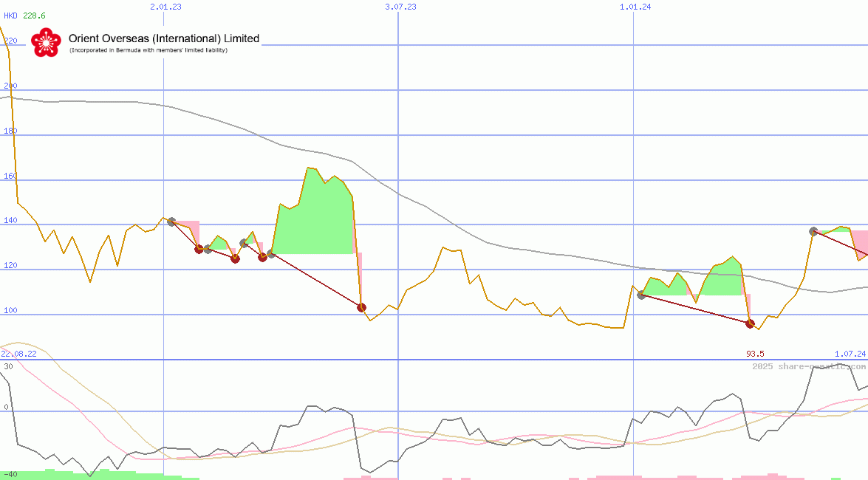Click the oscillator 30 axis label

8,366
